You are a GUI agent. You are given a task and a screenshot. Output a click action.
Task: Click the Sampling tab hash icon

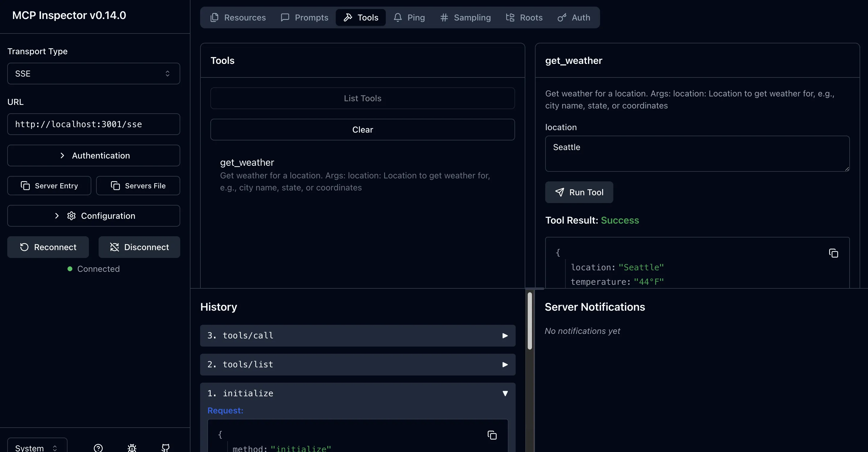[444, 17]
